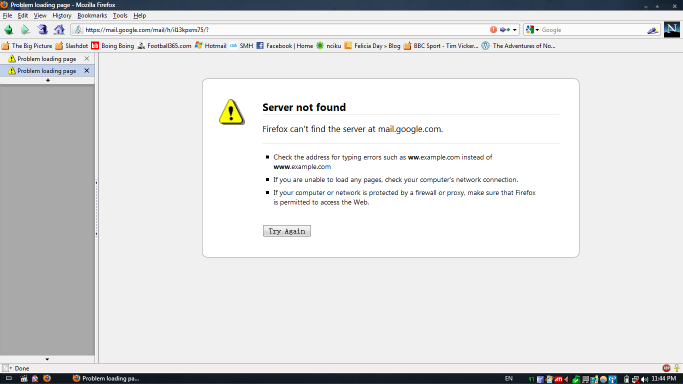Go back with the green back arrow
The image size is (683, 384).
point(8,30)
